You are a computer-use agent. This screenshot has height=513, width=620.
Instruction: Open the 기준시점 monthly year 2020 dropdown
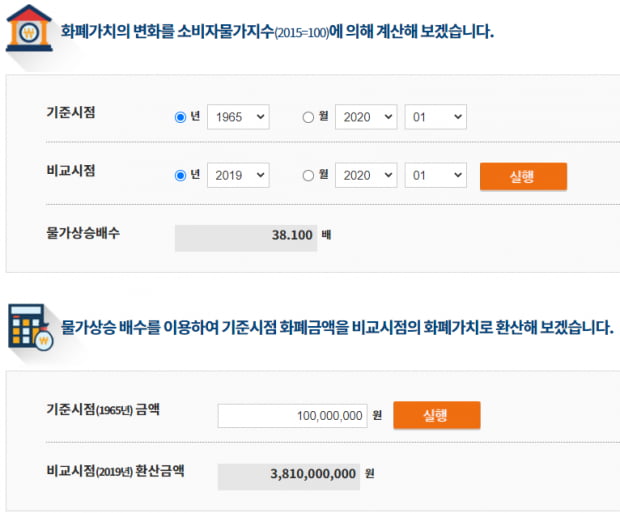366,117
